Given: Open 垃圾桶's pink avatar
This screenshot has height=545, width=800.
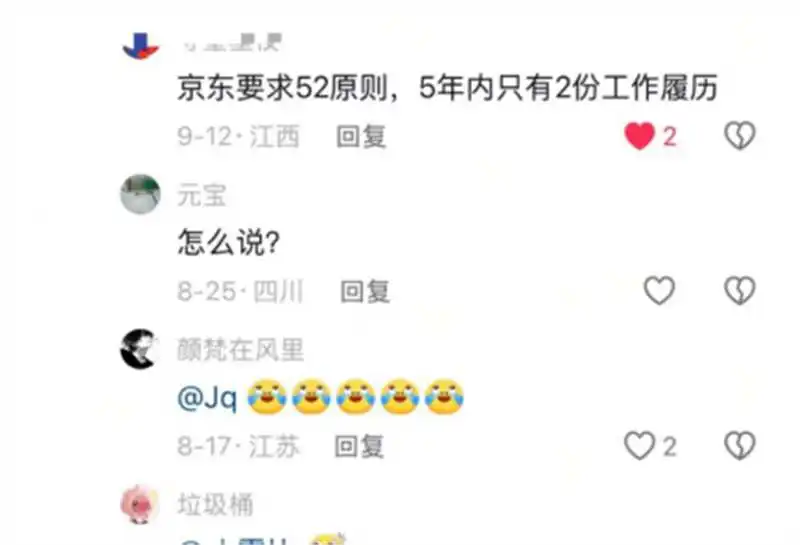Looking at the screenshot, I should pyautogui.click(x=140, y=504).
